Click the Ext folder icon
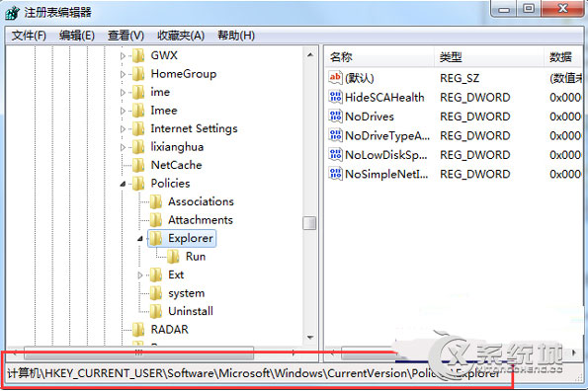The image size is (588, 391). click(x=155, y=275)
